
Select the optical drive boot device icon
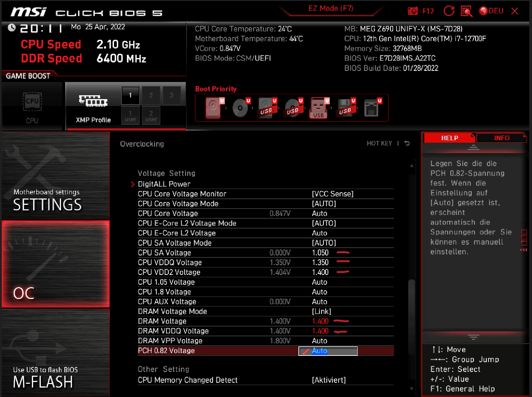241,108
